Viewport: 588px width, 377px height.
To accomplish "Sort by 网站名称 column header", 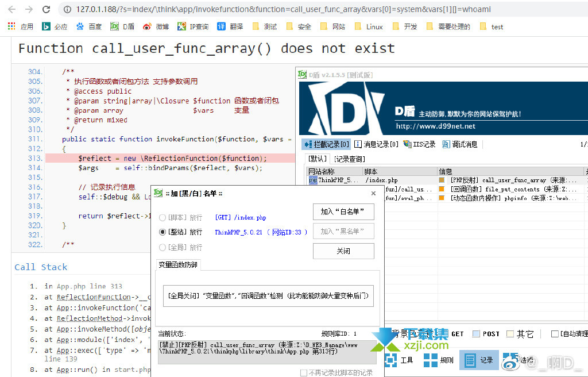I will point(335,171).
